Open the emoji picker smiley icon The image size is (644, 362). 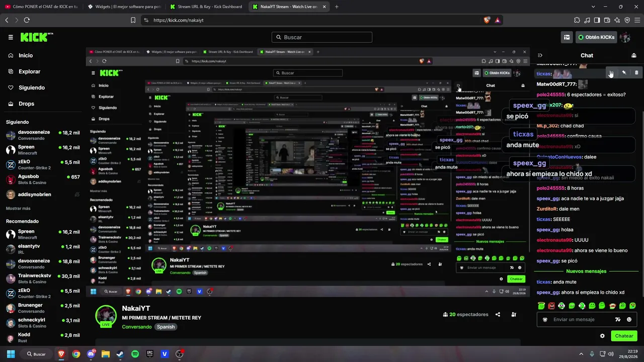(629, 320)
